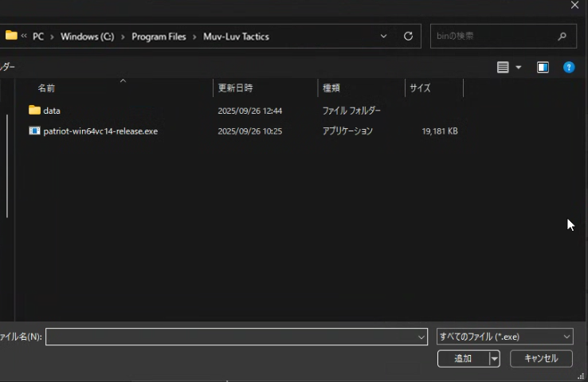Open the view options dropdown arrow
588x382 pixels.
click(x=519, y=68)
